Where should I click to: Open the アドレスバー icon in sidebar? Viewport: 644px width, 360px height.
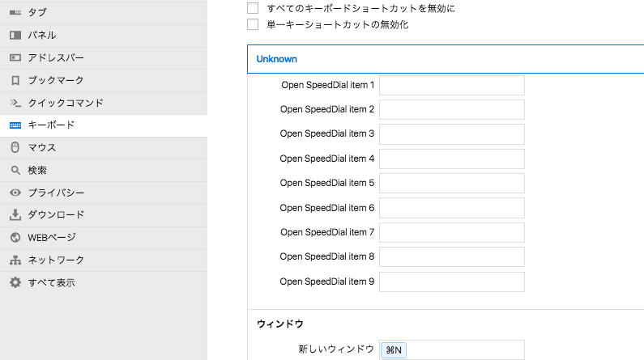click(x=15, y=57)
